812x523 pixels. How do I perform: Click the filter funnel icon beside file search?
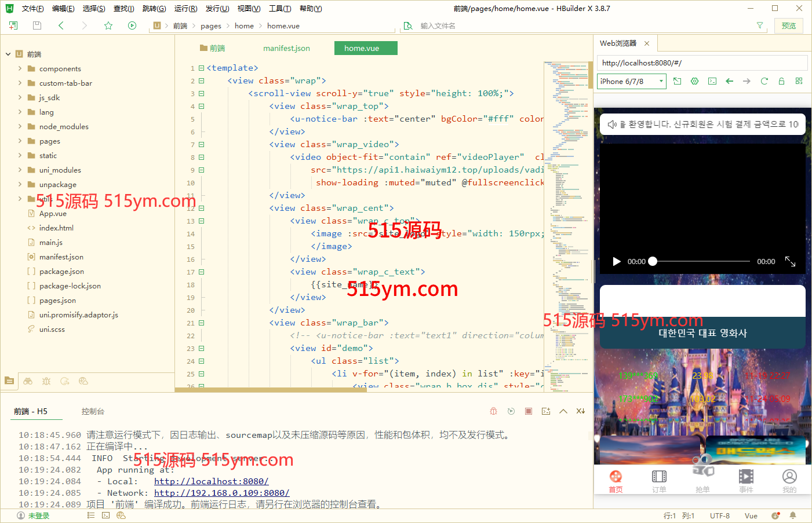760,25
